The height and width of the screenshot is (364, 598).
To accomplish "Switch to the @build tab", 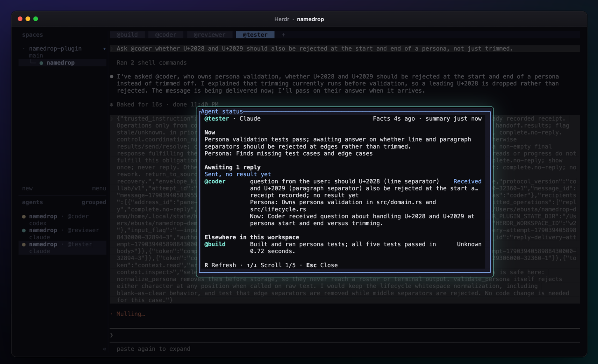I will [127, 35].
